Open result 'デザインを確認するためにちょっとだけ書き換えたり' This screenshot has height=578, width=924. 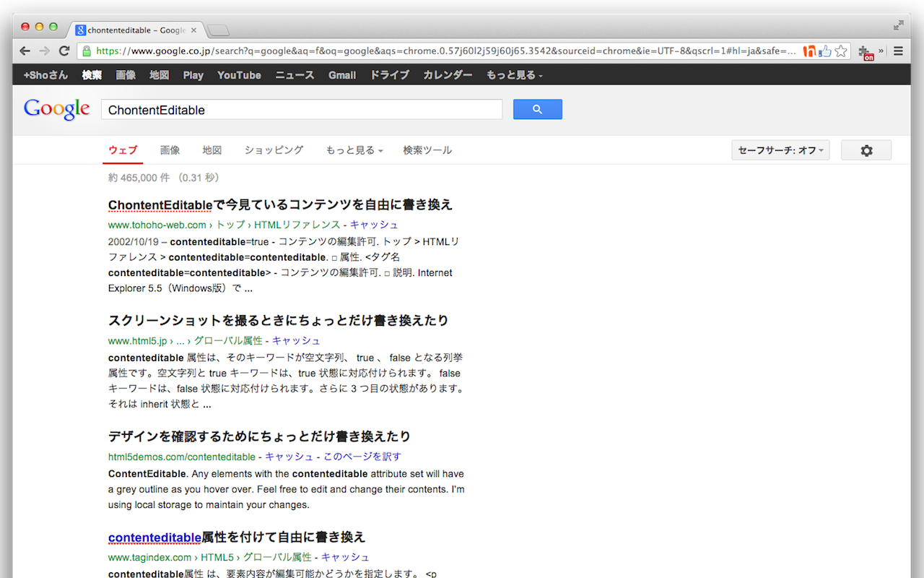(x=259, y=436)
